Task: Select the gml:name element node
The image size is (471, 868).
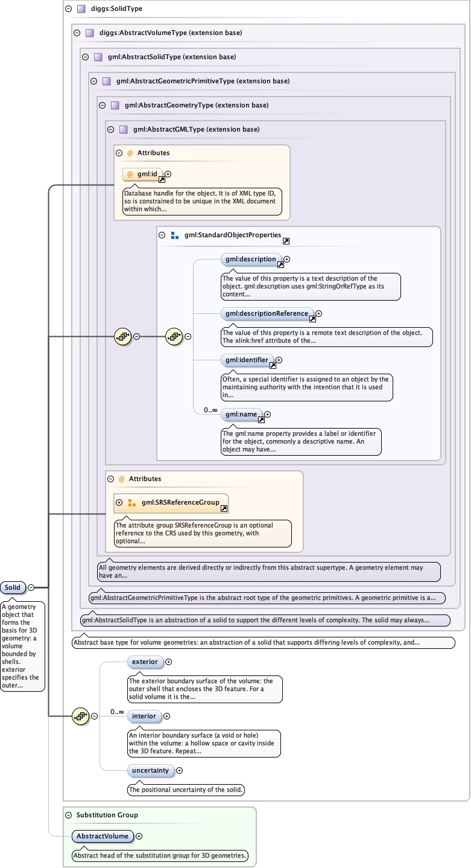Action: point(241,415)
